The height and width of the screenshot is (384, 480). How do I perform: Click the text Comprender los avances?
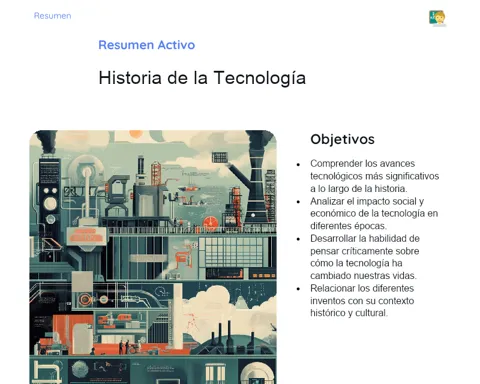pyautogui.click(x=363, y=163)
